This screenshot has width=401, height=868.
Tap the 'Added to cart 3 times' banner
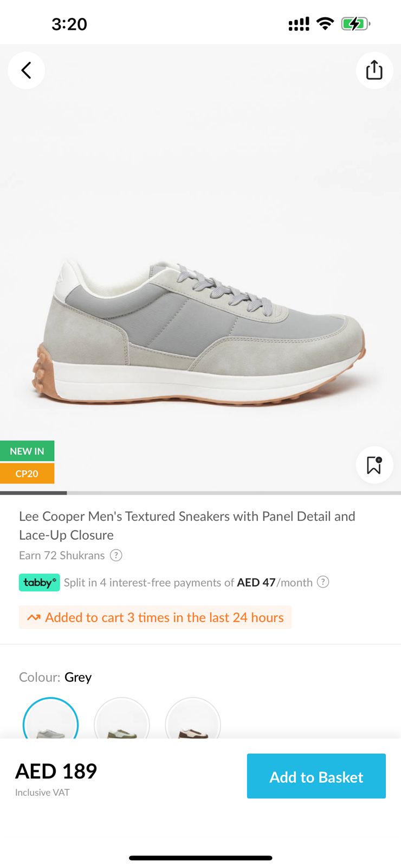pos(156,617)
